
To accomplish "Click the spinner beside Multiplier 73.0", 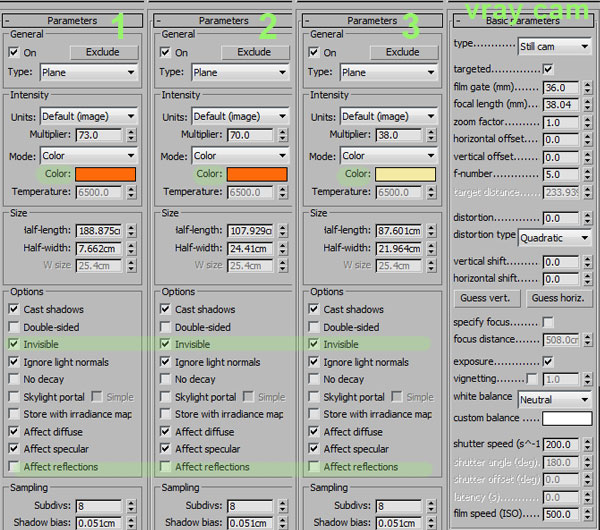I will [131, 135].
